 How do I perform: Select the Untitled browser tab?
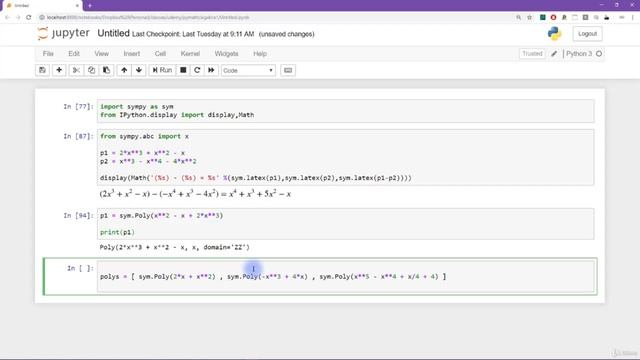click(x=41, y=6)
